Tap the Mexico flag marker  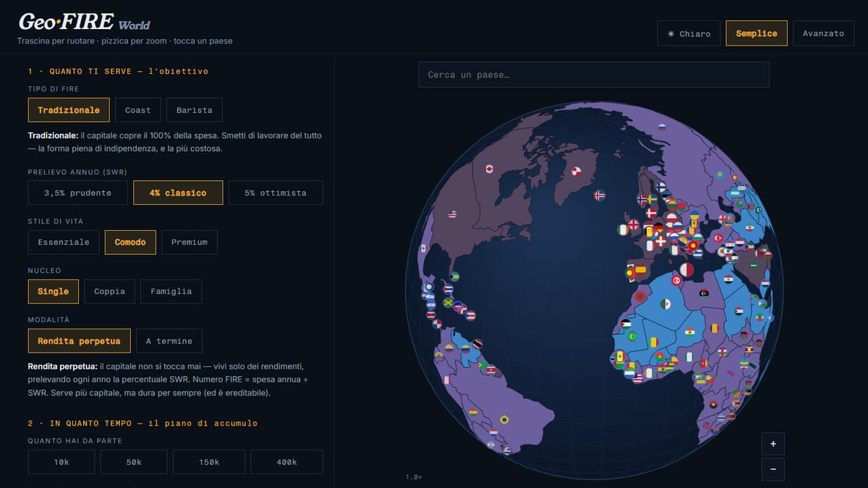coord(424,248)
